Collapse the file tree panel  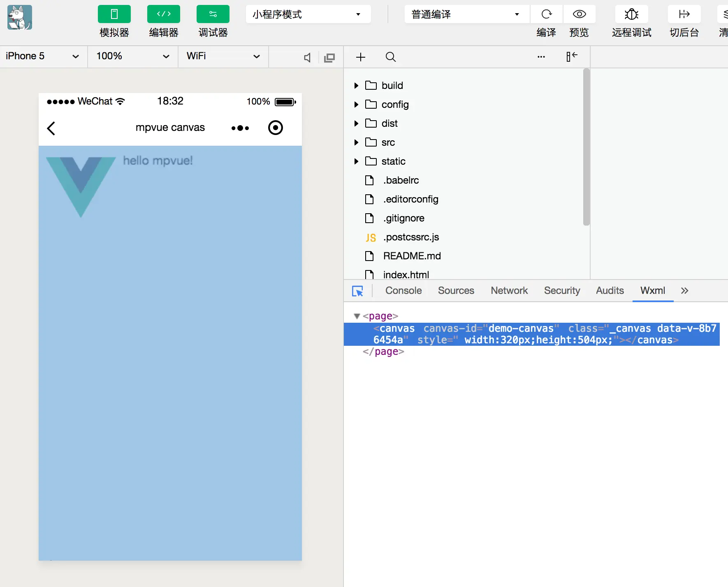[x=572, y=56]
